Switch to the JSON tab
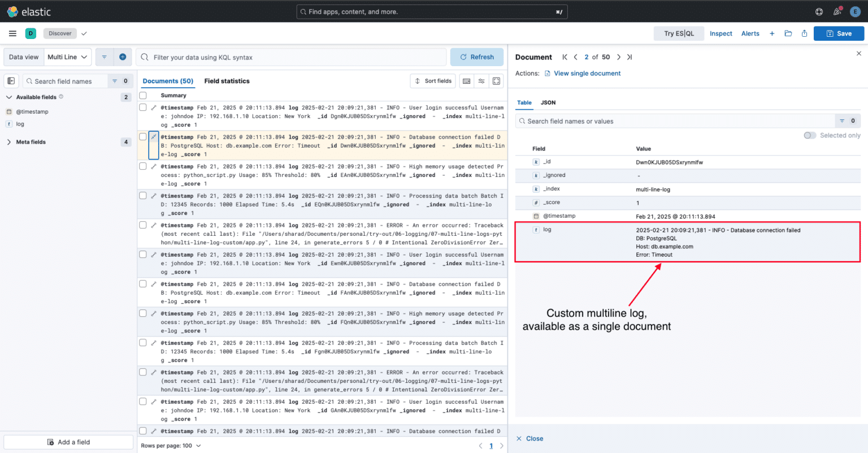The width and height of the screenshot is (868, 453). [x=548, y=102]
